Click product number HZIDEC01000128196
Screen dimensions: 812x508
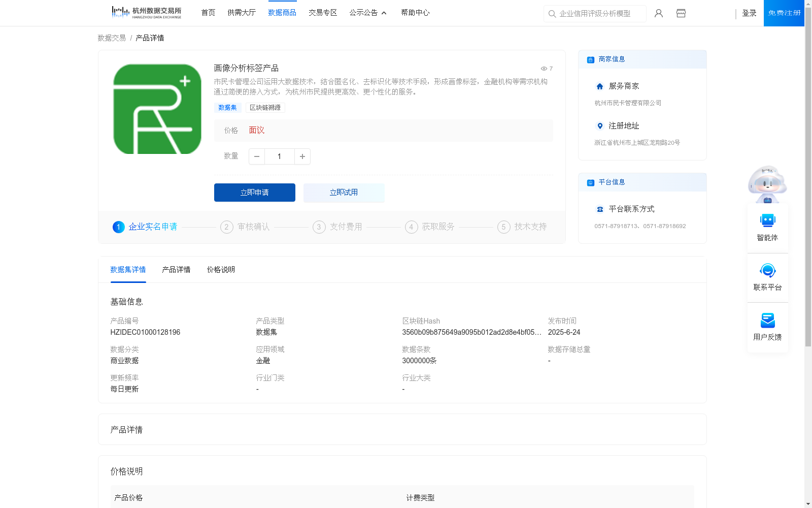(145, 332)
